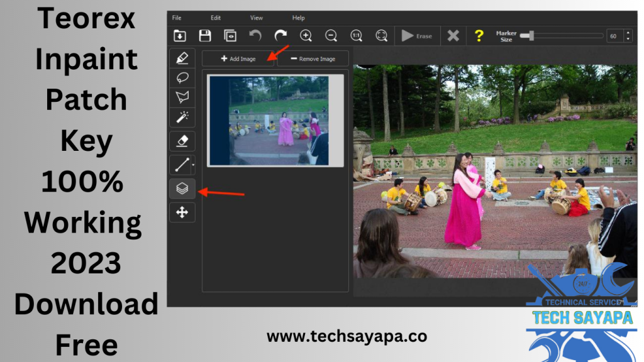Select the Move tool
This screenshot has width=644, height=362.
coord(182,212)
